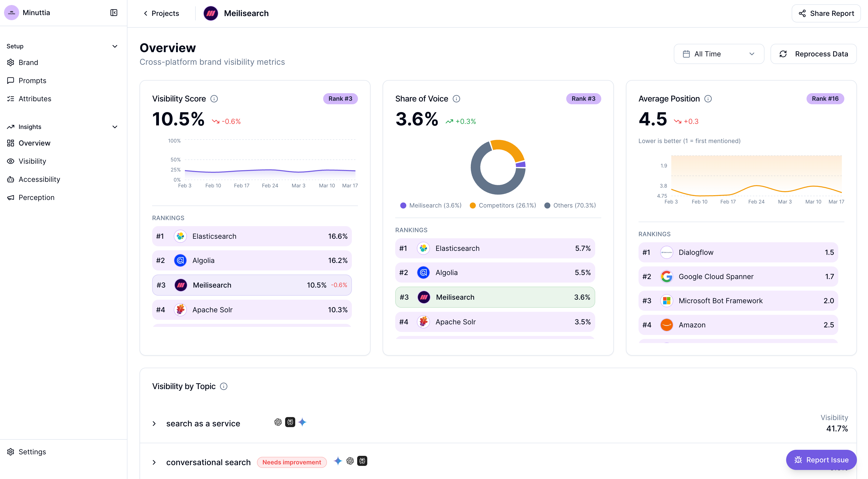
Task: Open the All Time date range dropdown
Action: [x=718, y=54]
